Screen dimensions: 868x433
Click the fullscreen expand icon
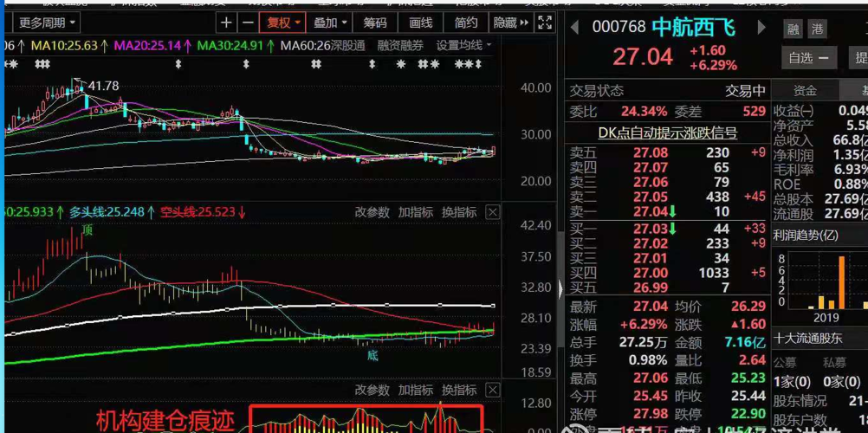coord(545,23)
